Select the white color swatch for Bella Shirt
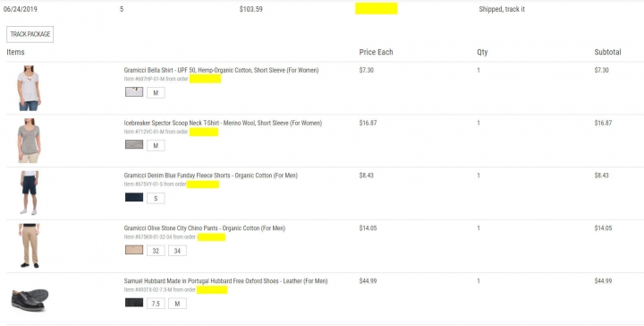The image size is (644, 326). tap(134, 91)
